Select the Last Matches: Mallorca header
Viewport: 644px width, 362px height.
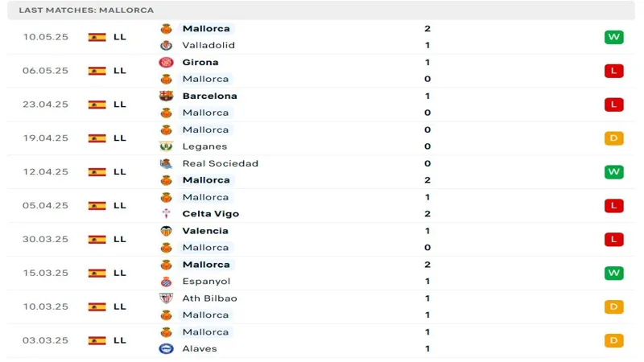tap(86, 10)
